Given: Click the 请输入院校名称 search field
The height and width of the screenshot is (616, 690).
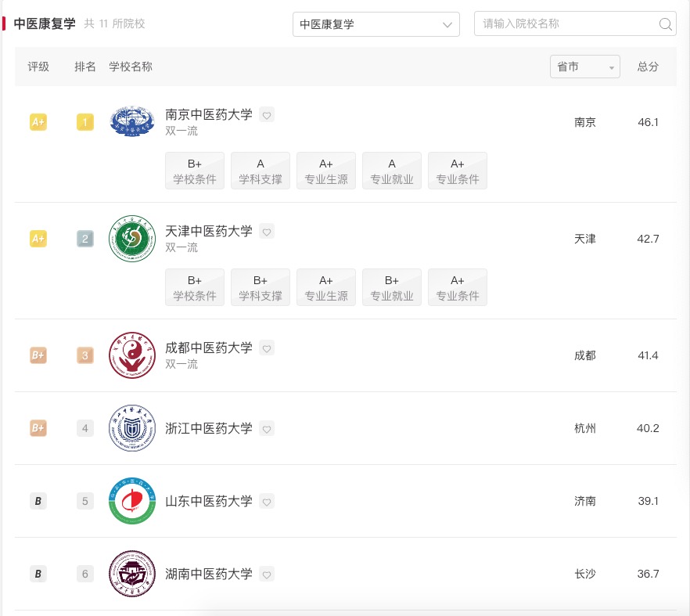Looking at the screenshot, I should click(x=563, y=24).
